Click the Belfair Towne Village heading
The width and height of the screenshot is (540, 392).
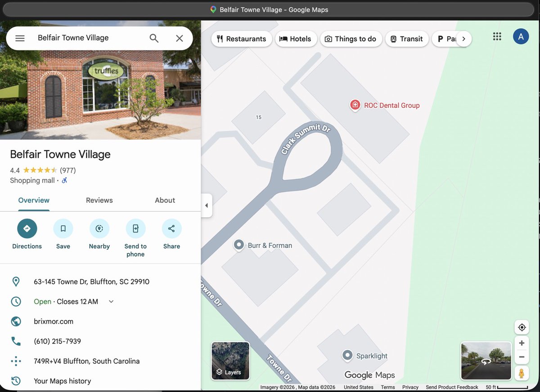pyautogui.click(x=60, y=154)
